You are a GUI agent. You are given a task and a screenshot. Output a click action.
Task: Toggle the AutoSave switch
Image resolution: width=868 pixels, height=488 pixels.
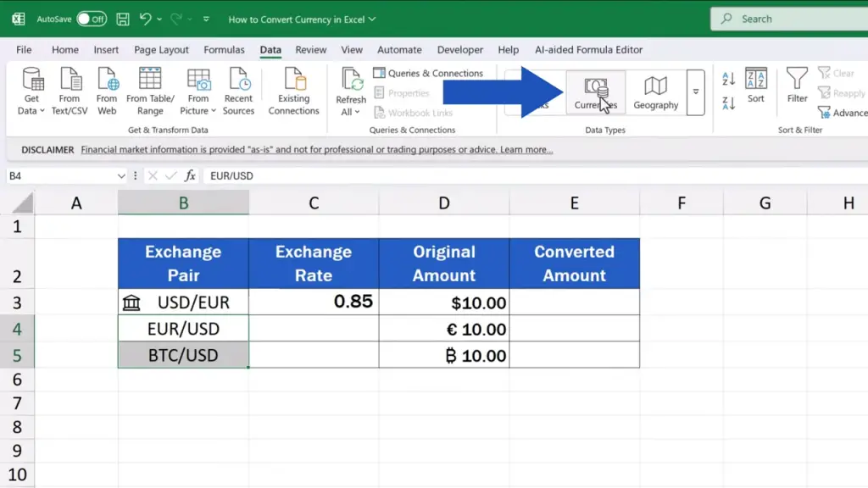tap(92, 19)
